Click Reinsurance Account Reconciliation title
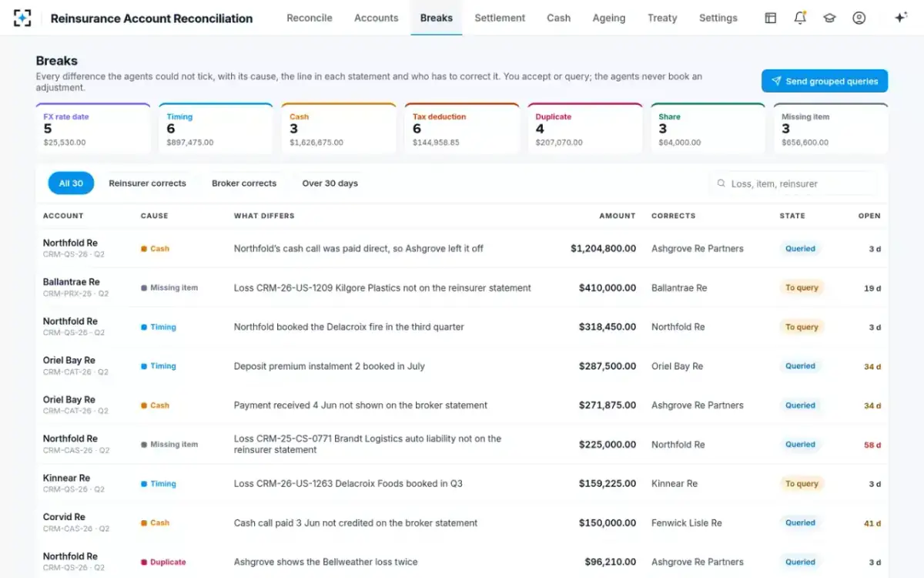Image resolution: width=924 pixels, height=578 pixels. [152, 18]
